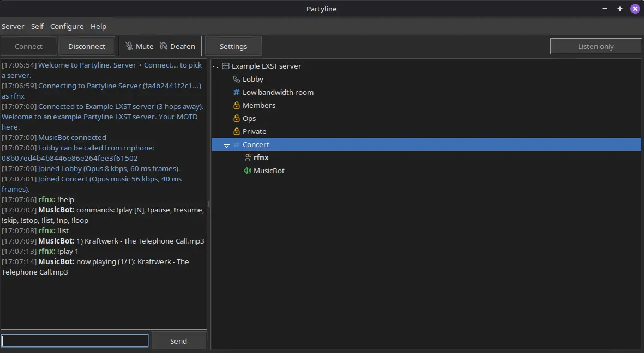Open the Self menu
Viewport: 644px width, 353px height.
coord(37,26)
